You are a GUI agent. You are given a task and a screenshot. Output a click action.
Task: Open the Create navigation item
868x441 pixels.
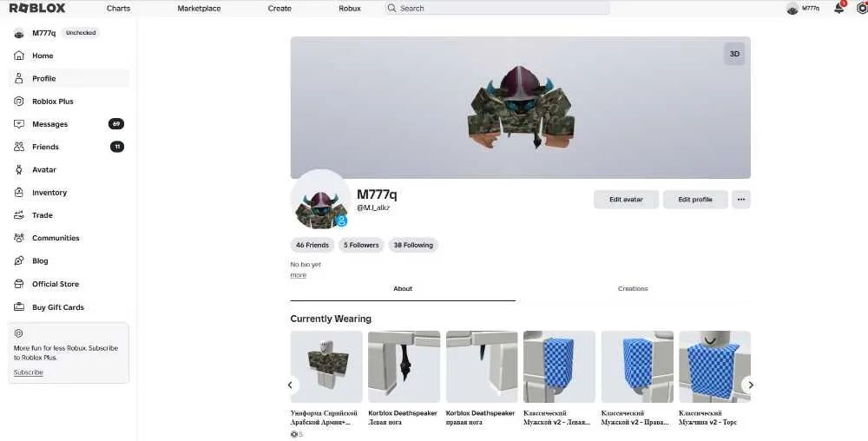point(279,9)
